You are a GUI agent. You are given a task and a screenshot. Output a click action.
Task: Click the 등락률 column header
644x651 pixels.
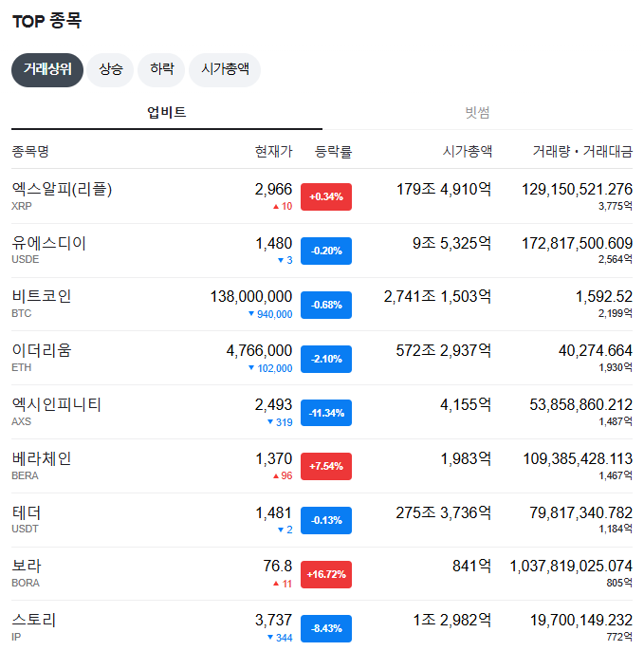point(333,151)
